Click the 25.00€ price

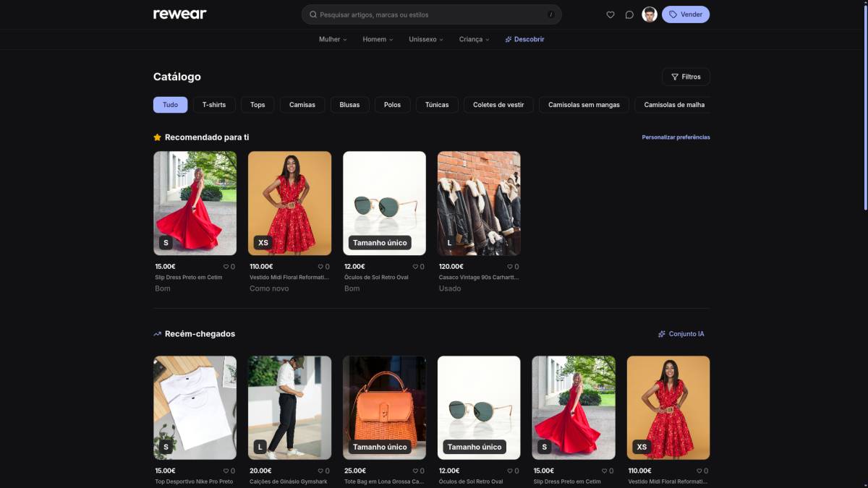coord(354,471)
